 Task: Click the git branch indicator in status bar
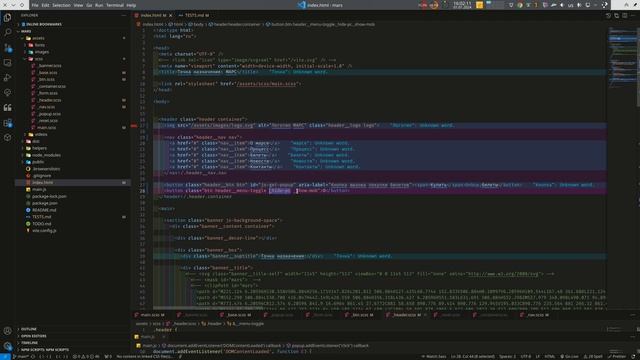point(21,357)
